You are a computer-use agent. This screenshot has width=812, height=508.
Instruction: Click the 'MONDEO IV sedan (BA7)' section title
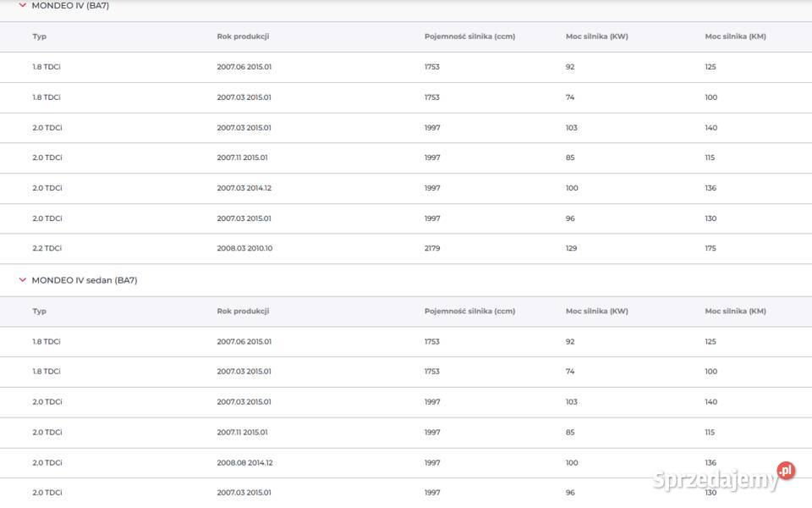[x=85, y=280]
